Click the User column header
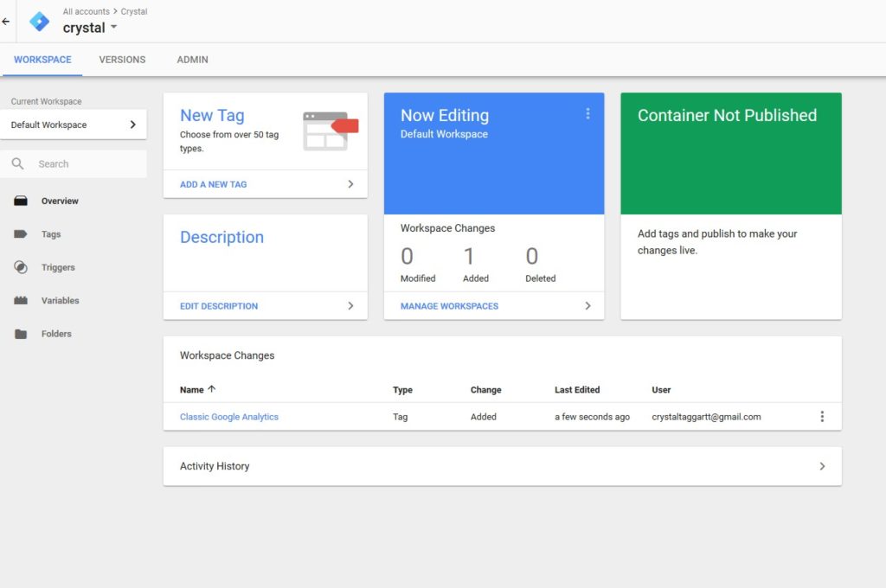This screenshot has width=886, height=588. [661, 390]
